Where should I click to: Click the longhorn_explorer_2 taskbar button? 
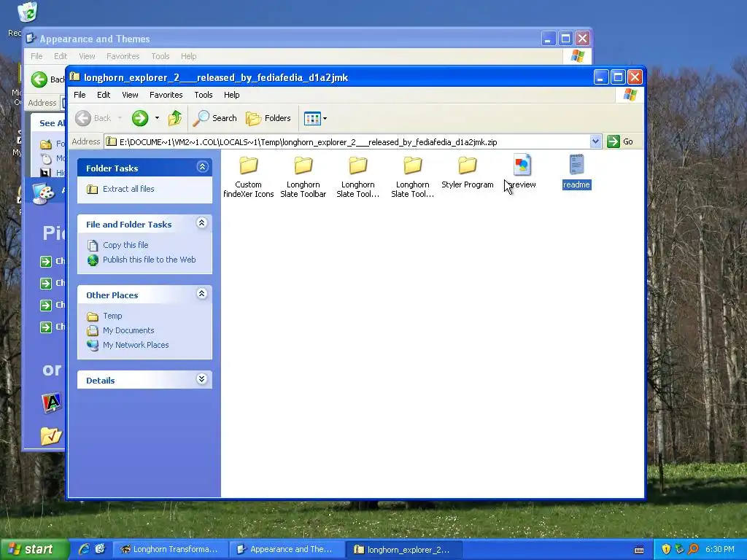pyautogui.click(x=403, y=550)
